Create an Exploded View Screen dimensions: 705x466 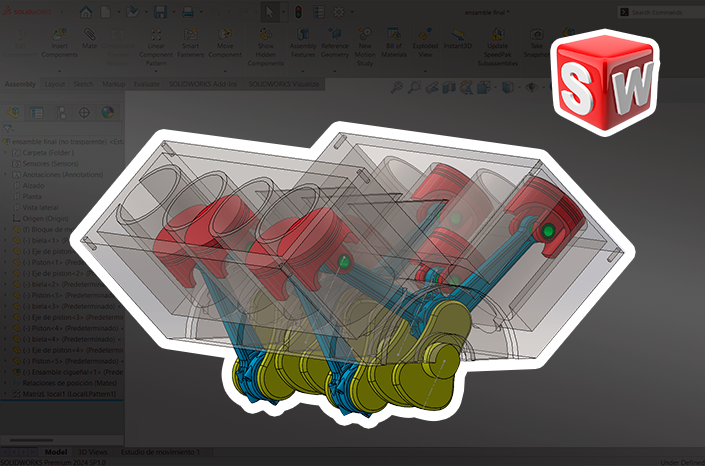[x=425, y=43]
